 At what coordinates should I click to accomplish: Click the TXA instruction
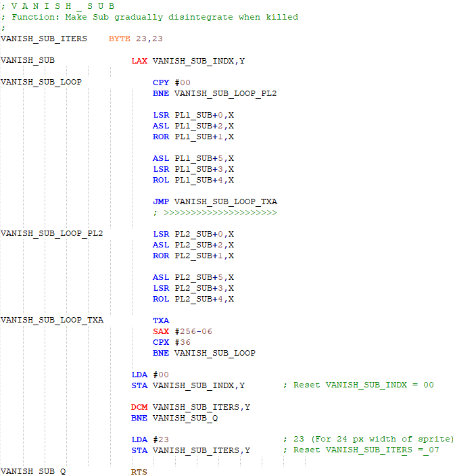(x=161, y=320)
